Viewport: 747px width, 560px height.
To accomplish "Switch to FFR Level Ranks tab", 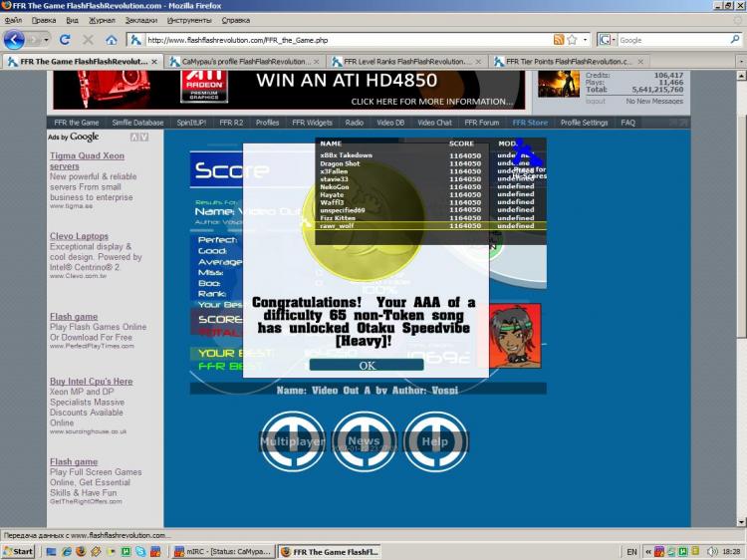I will 406,62.
